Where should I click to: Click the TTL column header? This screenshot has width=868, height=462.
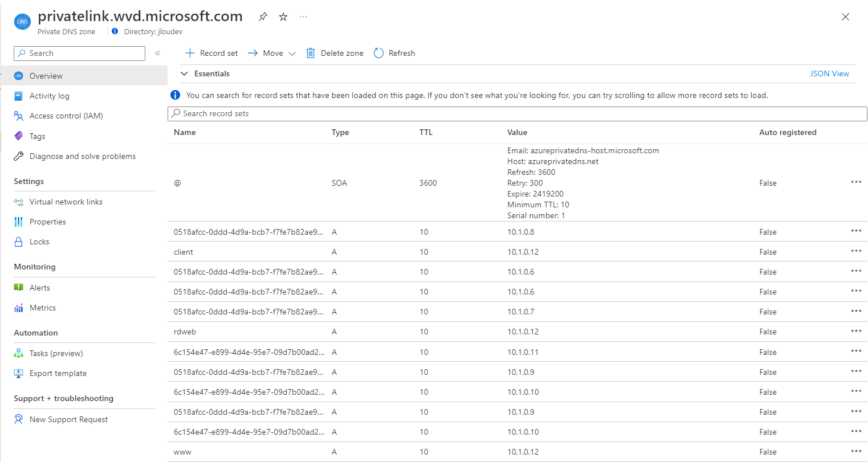[426, 132]
